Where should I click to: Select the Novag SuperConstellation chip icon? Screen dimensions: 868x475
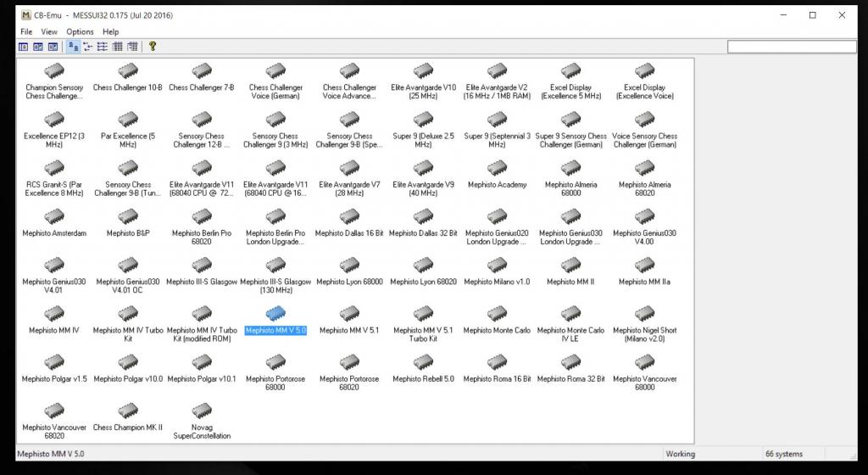click(x=202, y=412)
